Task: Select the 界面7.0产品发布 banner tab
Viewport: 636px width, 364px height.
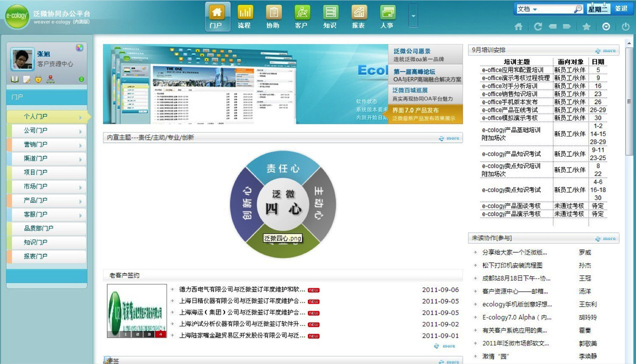Action: 425,114
